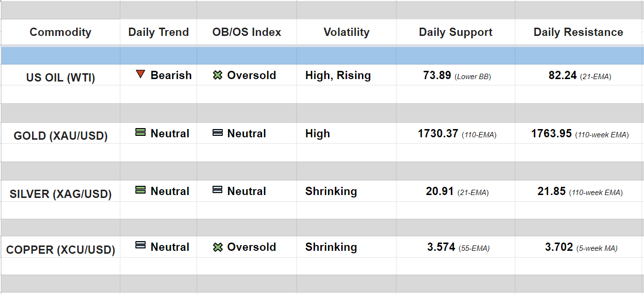
Task: Click the gray neutral trend icon for Copper
Action: [x=140, y=245]
